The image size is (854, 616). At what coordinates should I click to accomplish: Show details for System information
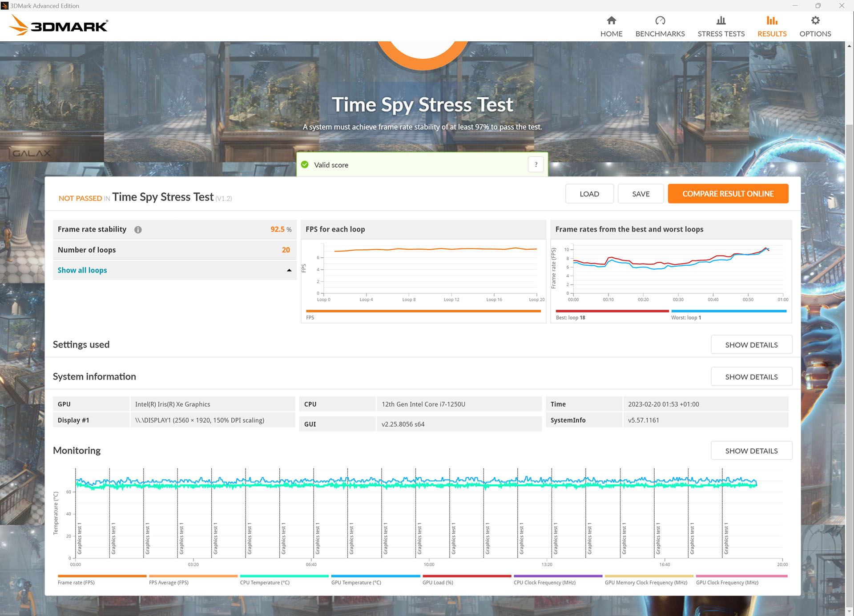[x=751, y=377]
